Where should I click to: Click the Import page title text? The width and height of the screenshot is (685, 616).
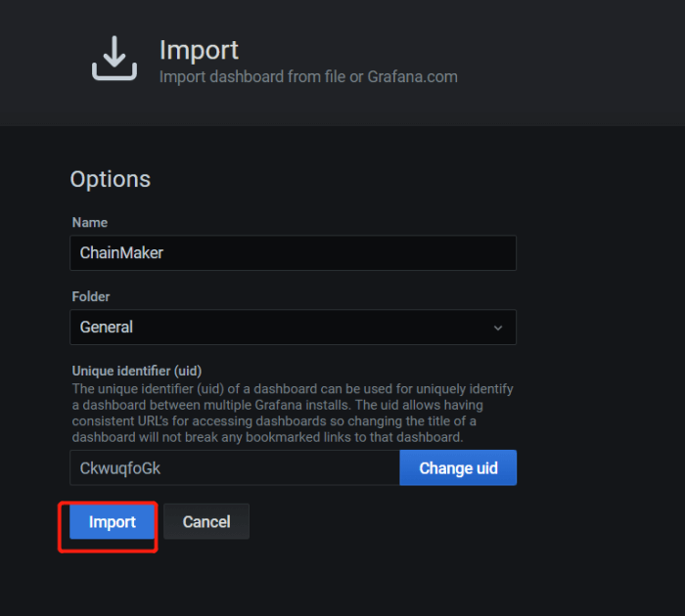199,50
